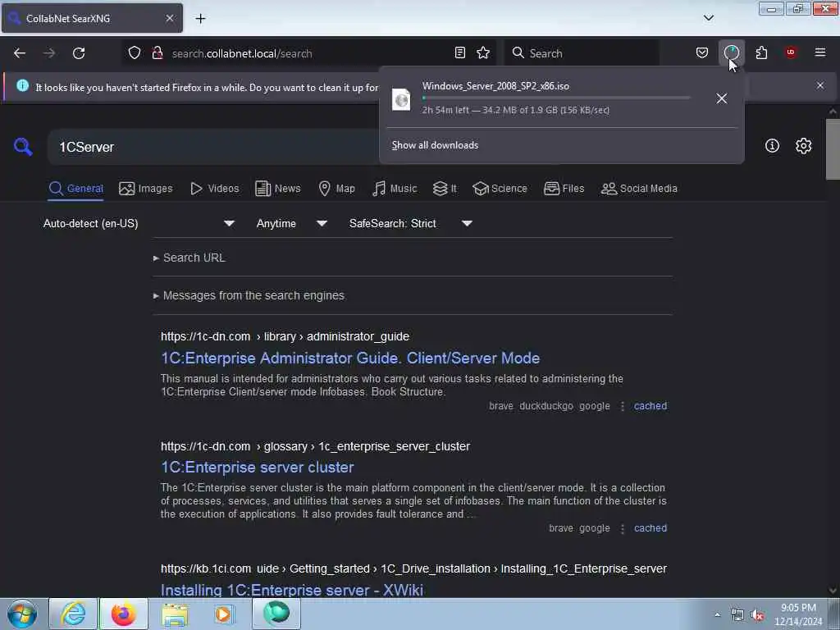Open SearXNG about info icon
Screen dimensions: 840x630
pyautogui.click(x=772, y=146)
